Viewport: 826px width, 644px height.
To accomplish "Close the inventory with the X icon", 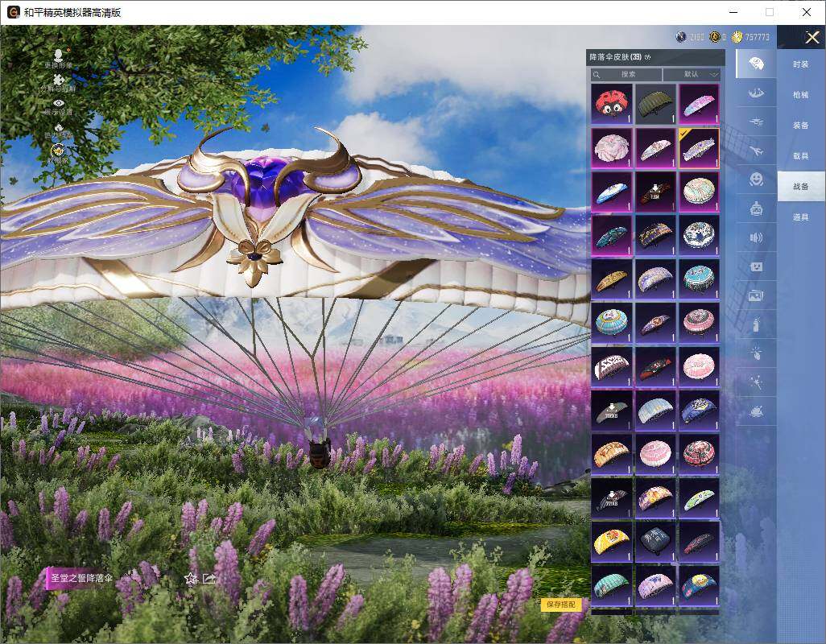I will 812,37.
